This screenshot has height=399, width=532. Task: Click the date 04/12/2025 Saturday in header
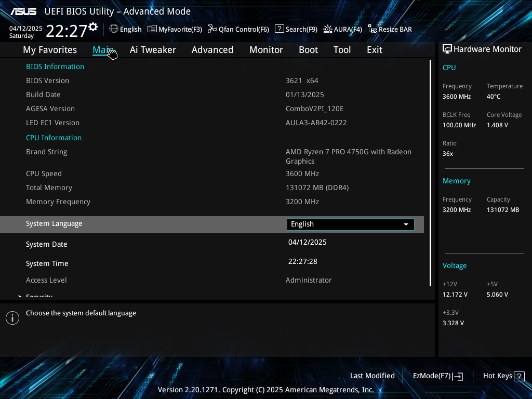click(x=26, y=32)
